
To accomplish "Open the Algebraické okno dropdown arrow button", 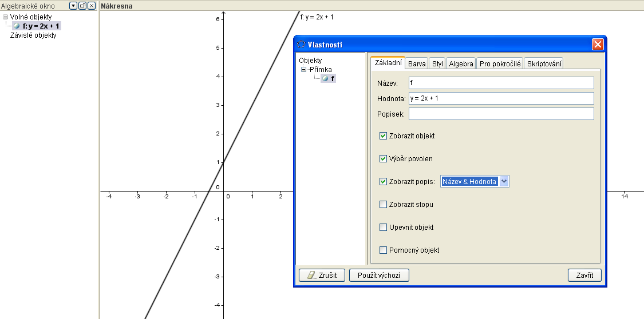I will pos(73,6).
